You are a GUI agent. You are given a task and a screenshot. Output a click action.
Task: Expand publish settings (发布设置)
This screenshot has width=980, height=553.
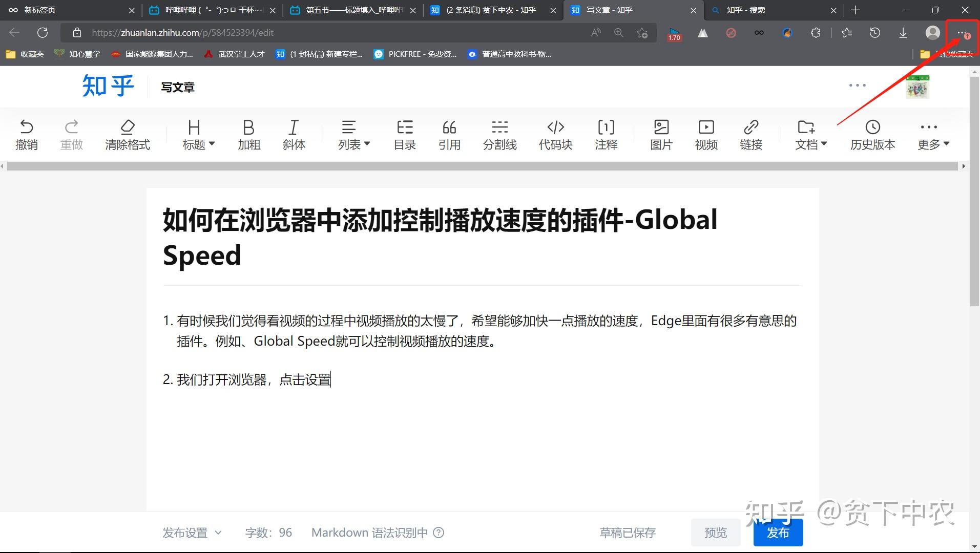pyautogui.click(x=192, y=533)
